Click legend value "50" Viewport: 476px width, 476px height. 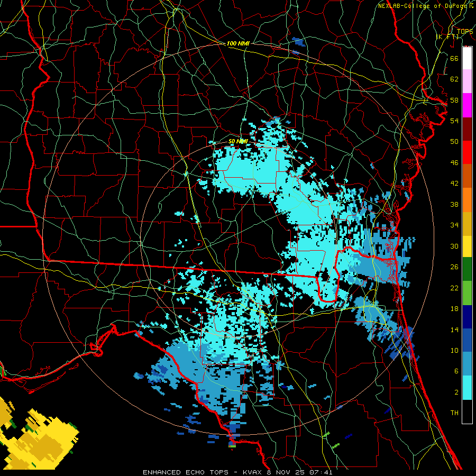[x=454, y=142]
